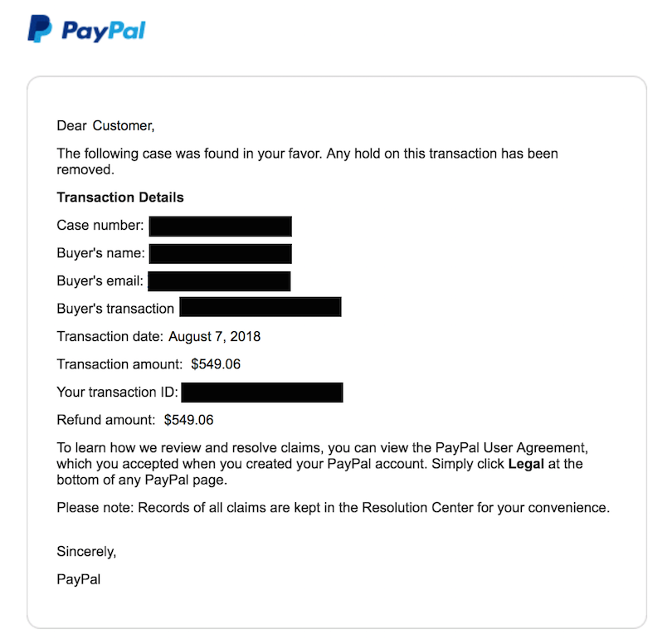Click the Your transaction ID label

pyautogui.click(x=118, y=393)
